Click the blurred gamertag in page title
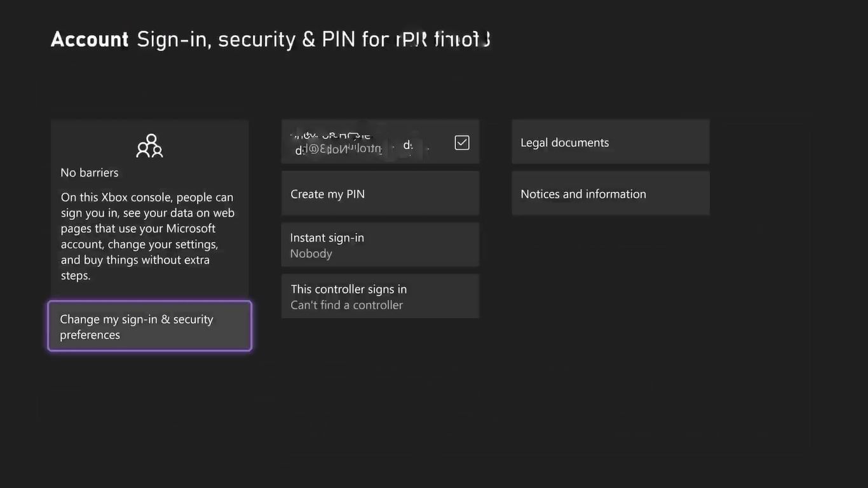The height and width of the screenshot is (488, 868). coord(442,39)
